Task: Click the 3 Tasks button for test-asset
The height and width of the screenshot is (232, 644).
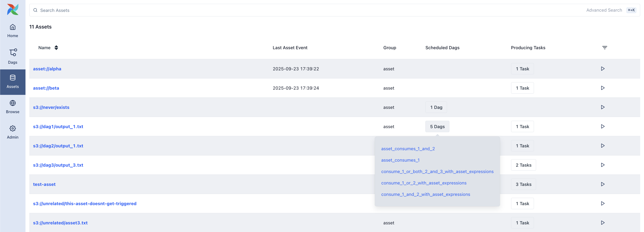Action: [523, 184]
